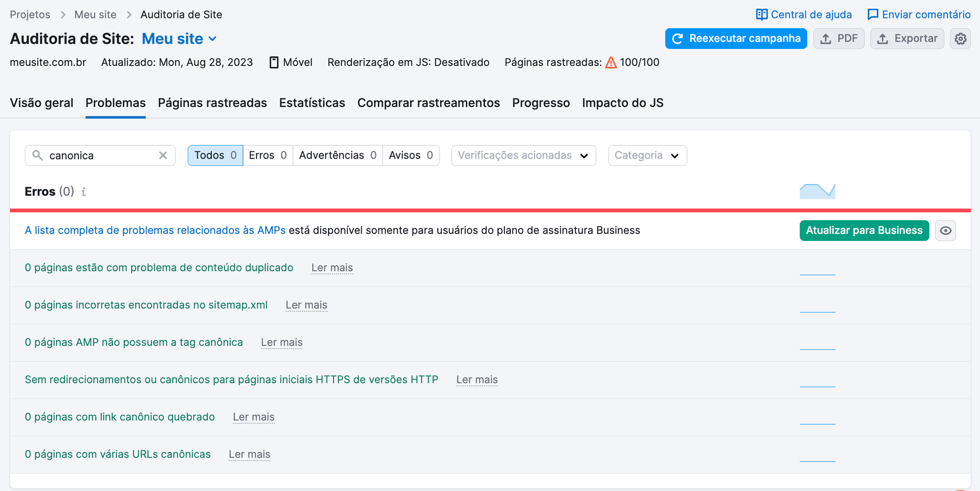
Task: Click the info icon next to Erros
Action: coord(83,191)
